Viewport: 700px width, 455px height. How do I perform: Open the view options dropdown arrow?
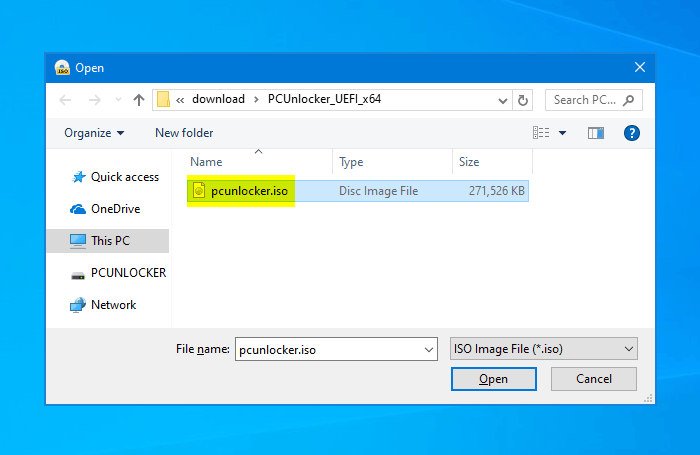coord(562,133)
